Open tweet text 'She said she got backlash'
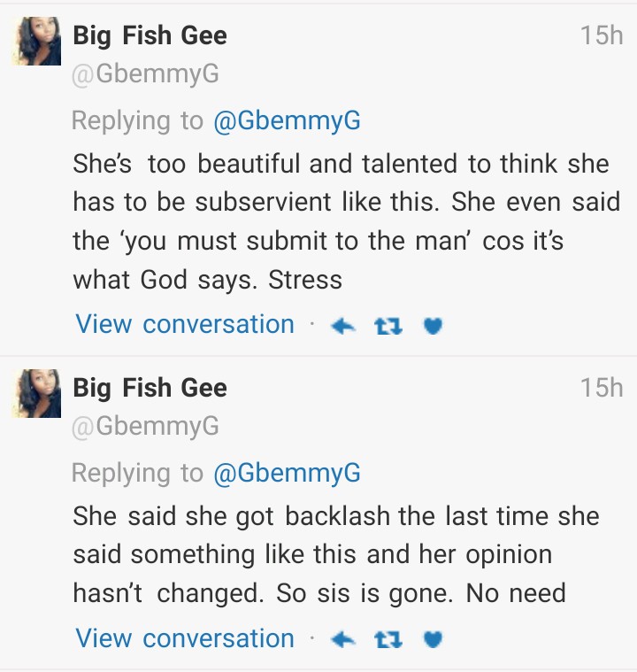 pyautogui.click(x=336, y=554)
